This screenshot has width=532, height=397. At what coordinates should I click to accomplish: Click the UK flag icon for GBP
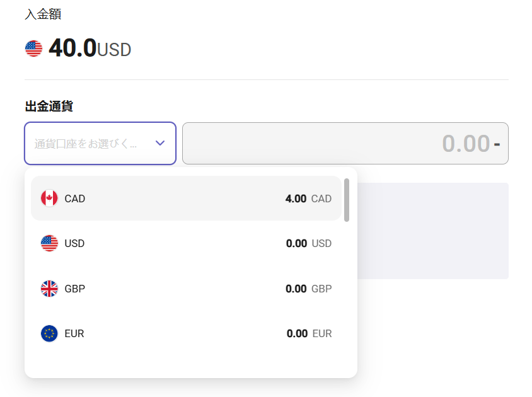(49, 289)
